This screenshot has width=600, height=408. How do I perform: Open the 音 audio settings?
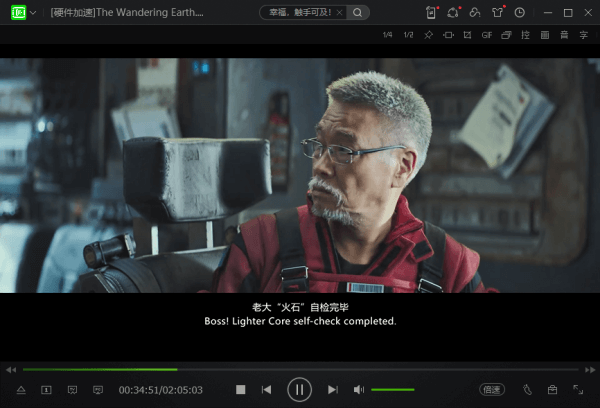coord(564,35)
